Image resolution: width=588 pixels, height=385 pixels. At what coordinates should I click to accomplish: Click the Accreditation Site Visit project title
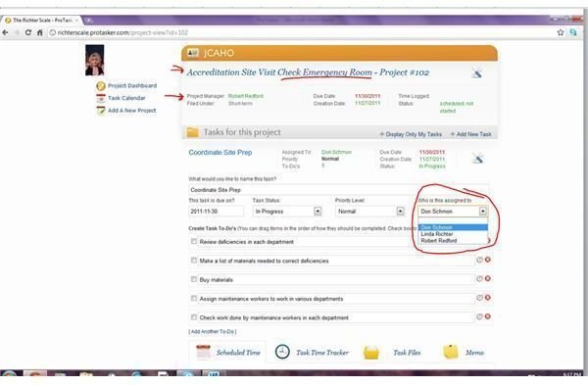tap(308, 72)
